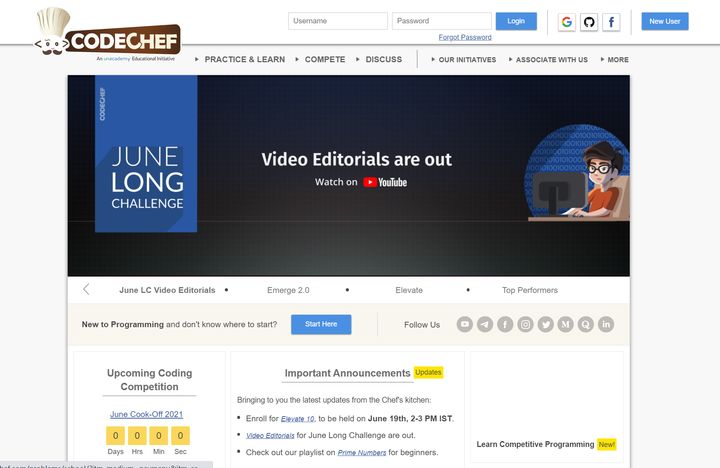Viewport: 720px width, 468px height.
Task: Click the YouTube logo in the banner
Action: 385,182
